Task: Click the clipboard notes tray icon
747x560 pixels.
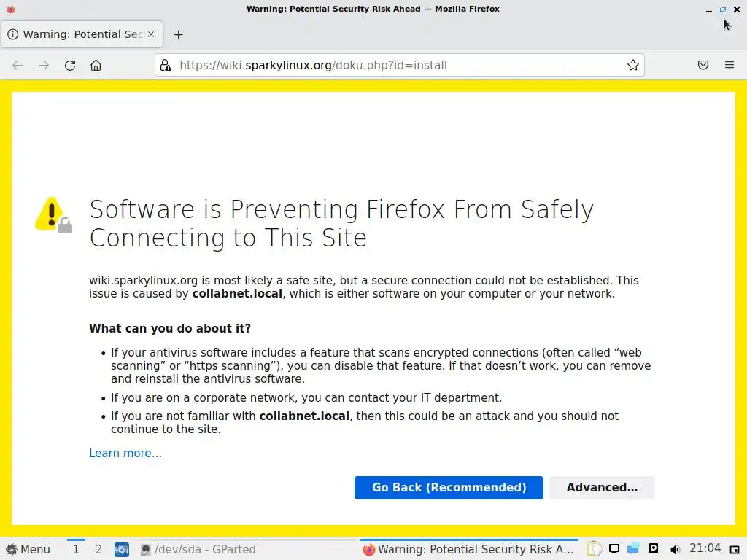Action: (x=595, y=550)
